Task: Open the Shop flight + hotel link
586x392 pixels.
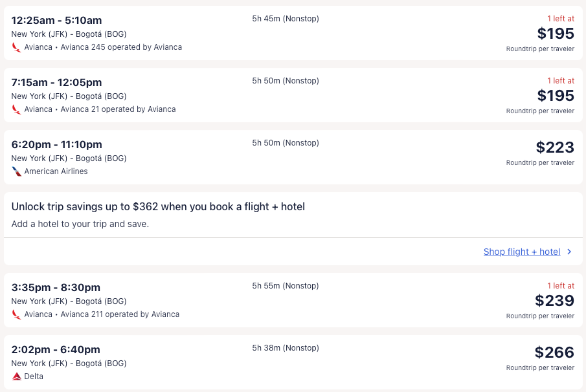Action: (521, 252)
